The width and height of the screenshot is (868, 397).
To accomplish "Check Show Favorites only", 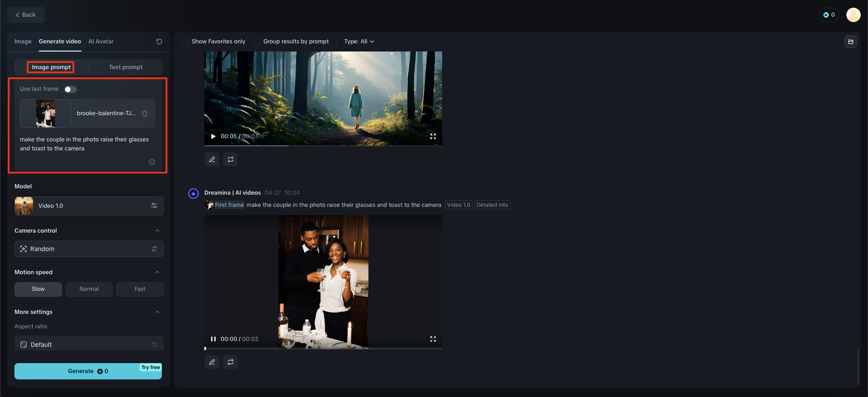I will pos(184,42).
